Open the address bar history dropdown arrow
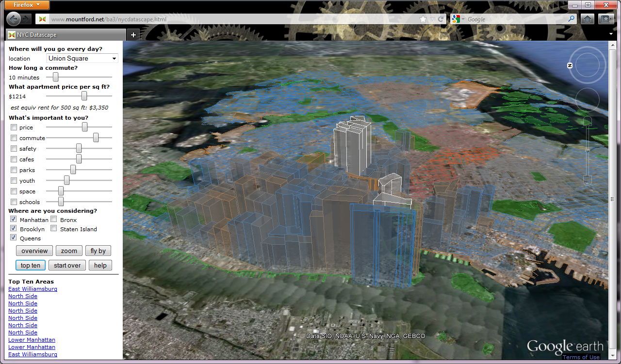This screenshot has height=364, width=621. pos(432,19)
